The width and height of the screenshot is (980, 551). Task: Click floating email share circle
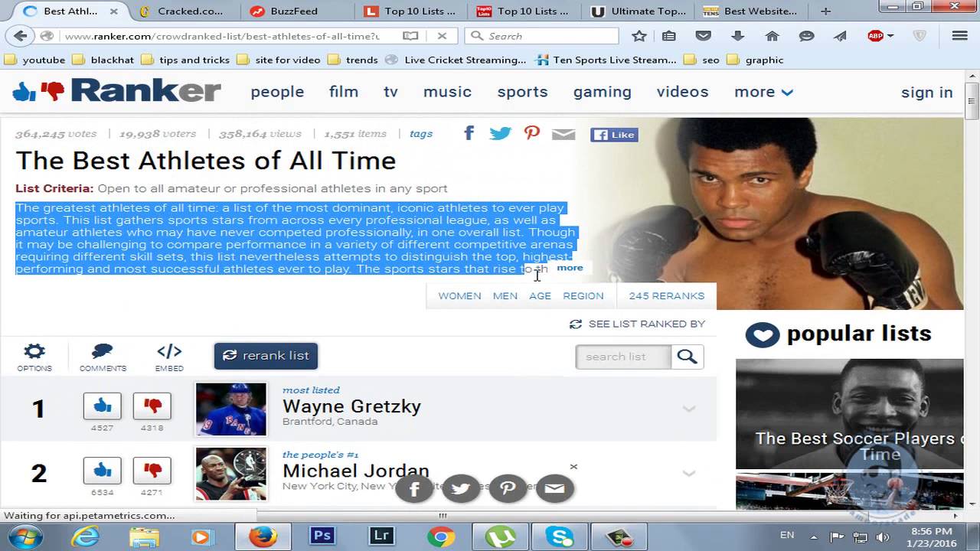(555, 488)
